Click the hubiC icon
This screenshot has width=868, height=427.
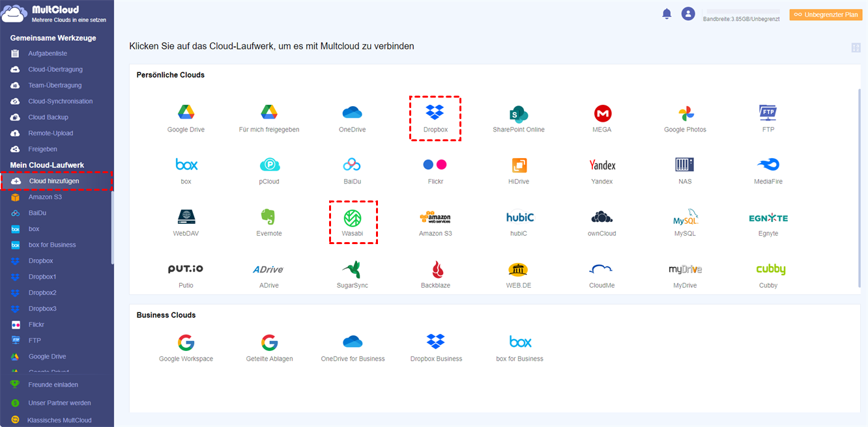[x=519, y=217]
